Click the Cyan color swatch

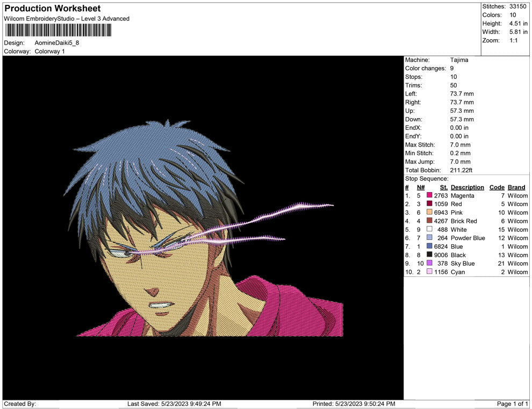(x=429, y=272)
